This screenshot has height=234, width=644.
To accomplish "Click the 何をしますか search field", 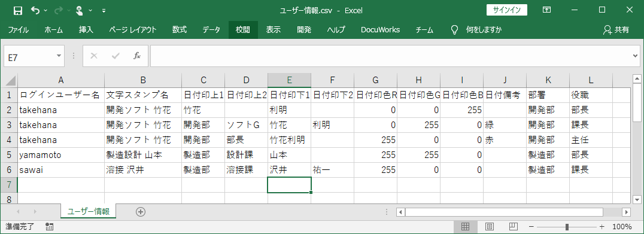I will 484,29.
